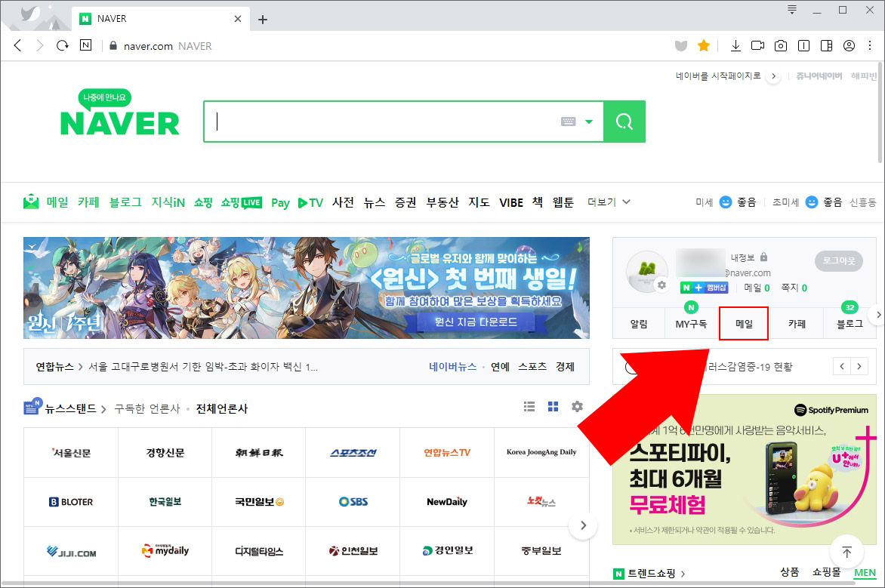The width and height of the screenshot is (885, 588).
Task: Open the Newsstand settings gear
Action: (577, 406)
